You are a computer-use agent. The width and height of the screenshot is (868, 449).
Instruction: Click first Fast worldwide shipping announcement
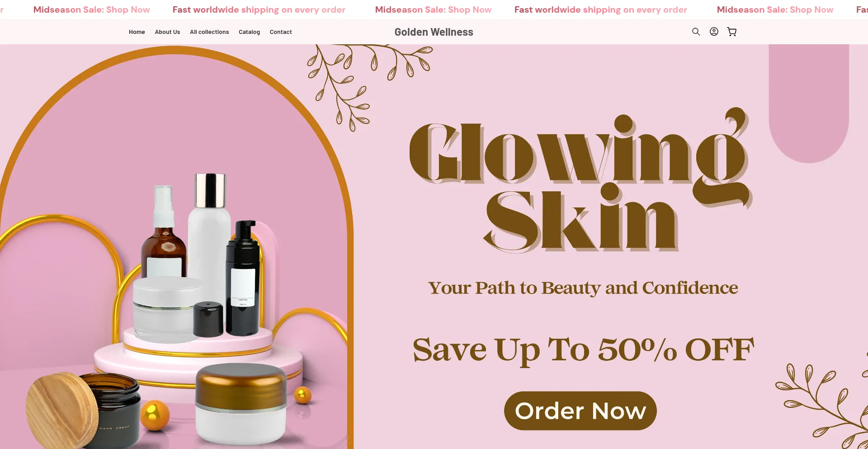[x=259, y=9]
